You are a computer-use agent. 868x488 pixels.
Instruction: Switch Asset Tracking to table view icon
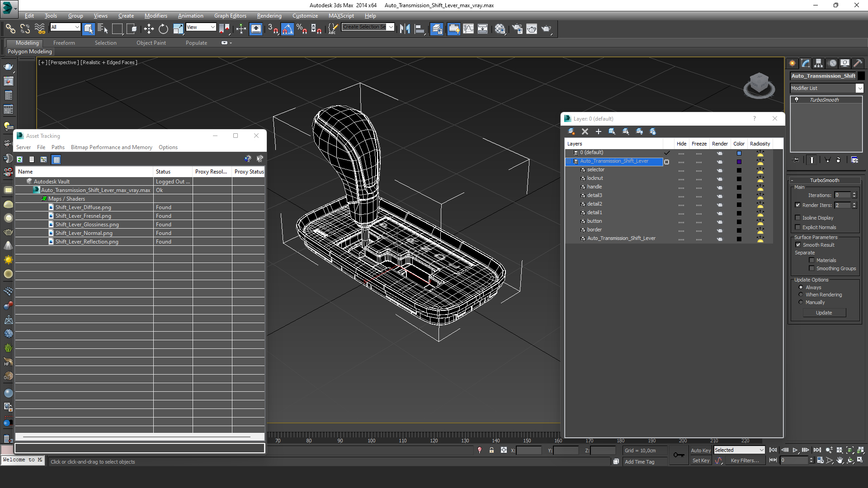57,160
